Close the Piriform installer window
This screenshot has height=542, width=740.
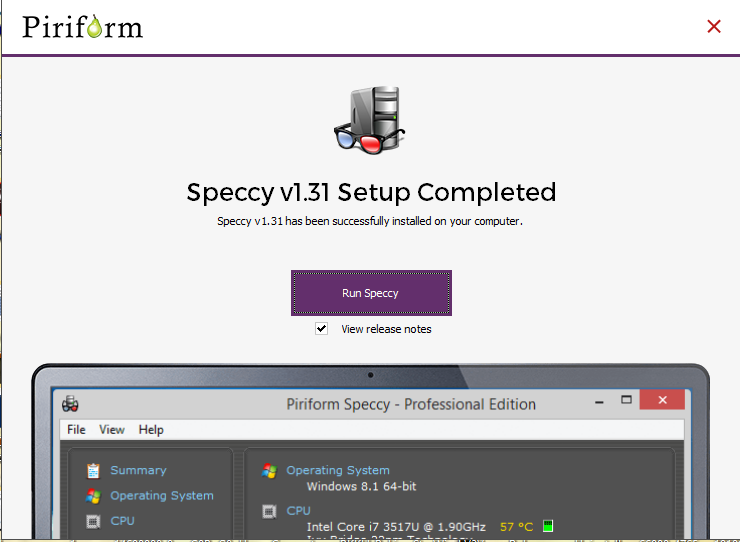coord(714,26)
